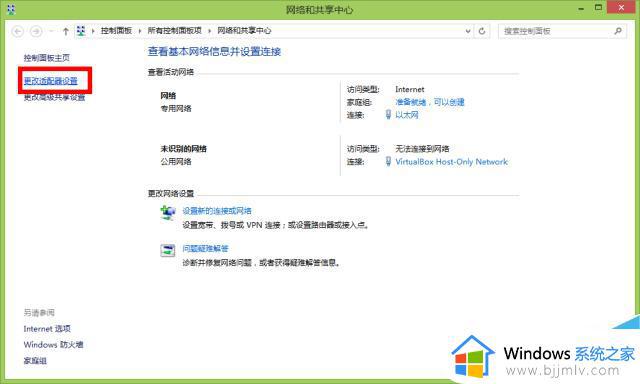
Task: Click the Ethernet adapter icon beside 以太网
Action: click(388, 115)
